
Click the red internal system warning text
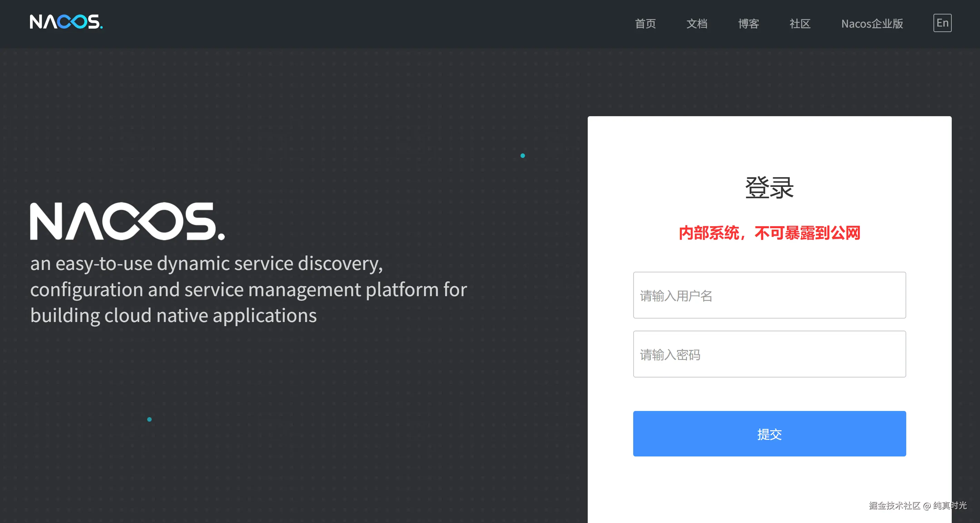769,233
